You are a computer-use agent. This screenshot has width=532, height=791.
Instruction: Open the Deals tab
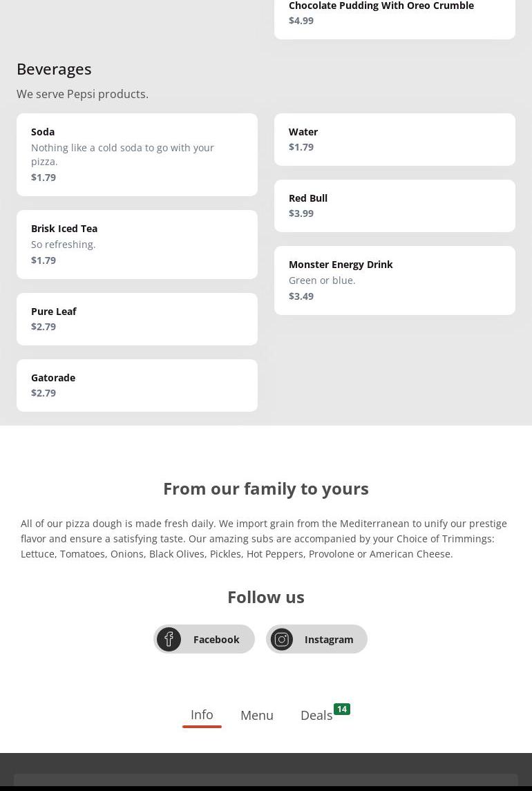click(316, 716)
